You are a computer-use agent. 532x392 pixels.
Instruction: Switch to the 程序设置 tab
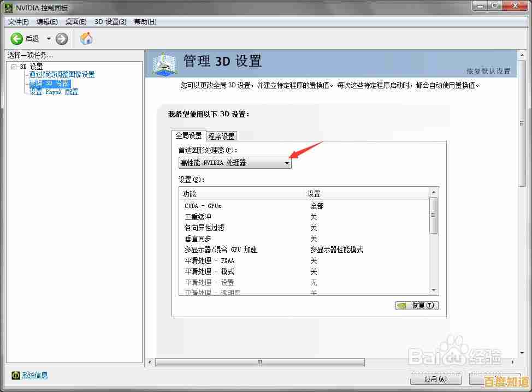[221, 136]
